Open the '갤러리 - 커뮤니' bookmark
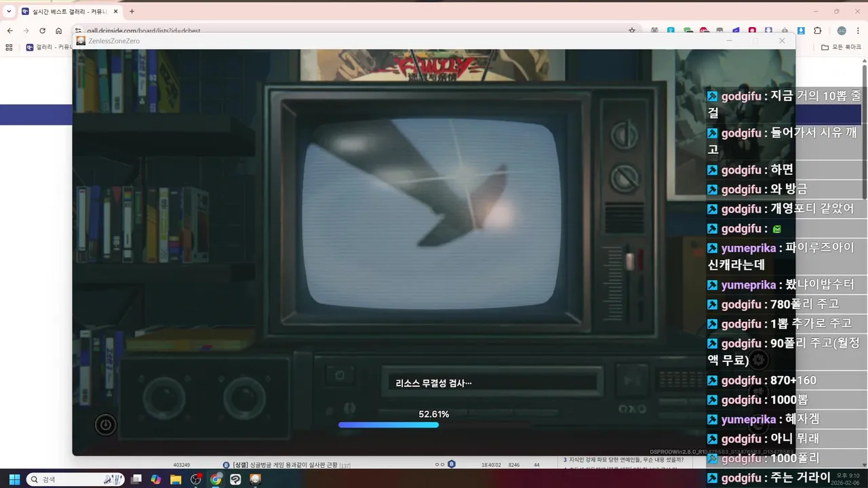Viewport: 868px width, 488px height. point(49,47)
